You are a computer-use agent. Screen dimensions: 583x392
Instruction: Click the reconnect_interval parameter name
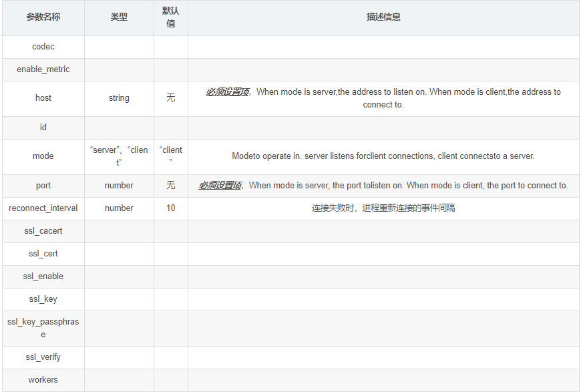click(x=43, y=208)
